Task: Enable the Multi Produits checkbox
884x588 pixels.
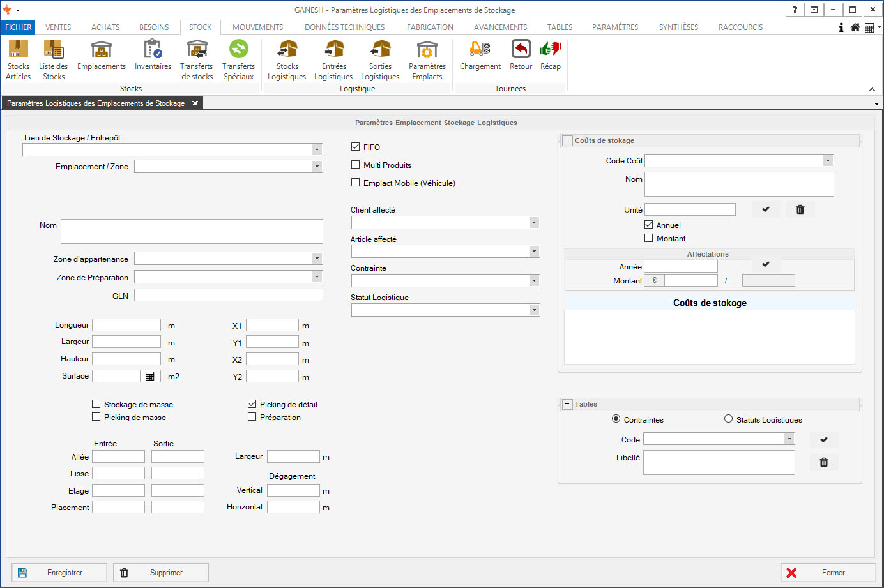Action: pyautogui.click(x=356, y=165)
